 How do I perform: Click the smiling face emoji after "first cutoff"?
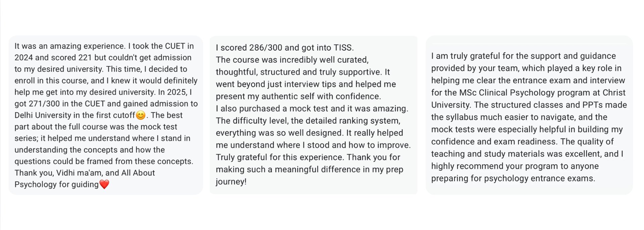coord(141,115)
